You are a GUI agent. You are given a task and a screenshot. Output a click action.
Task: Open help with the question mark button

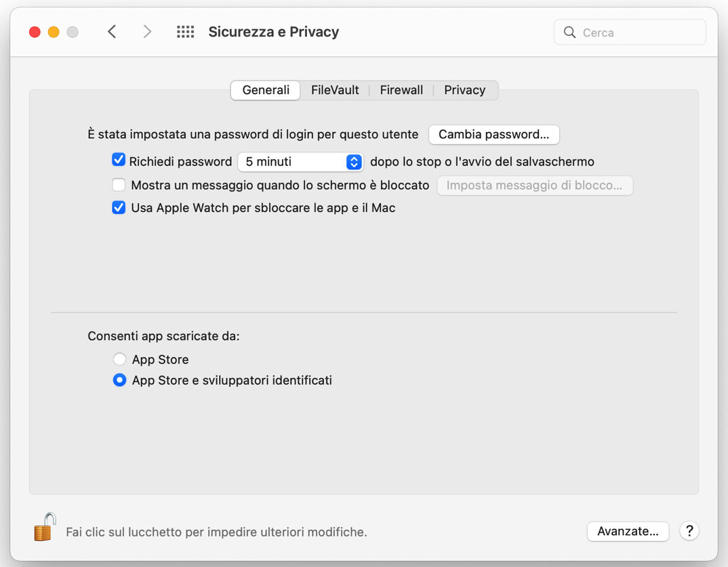[x=689, y=531]
